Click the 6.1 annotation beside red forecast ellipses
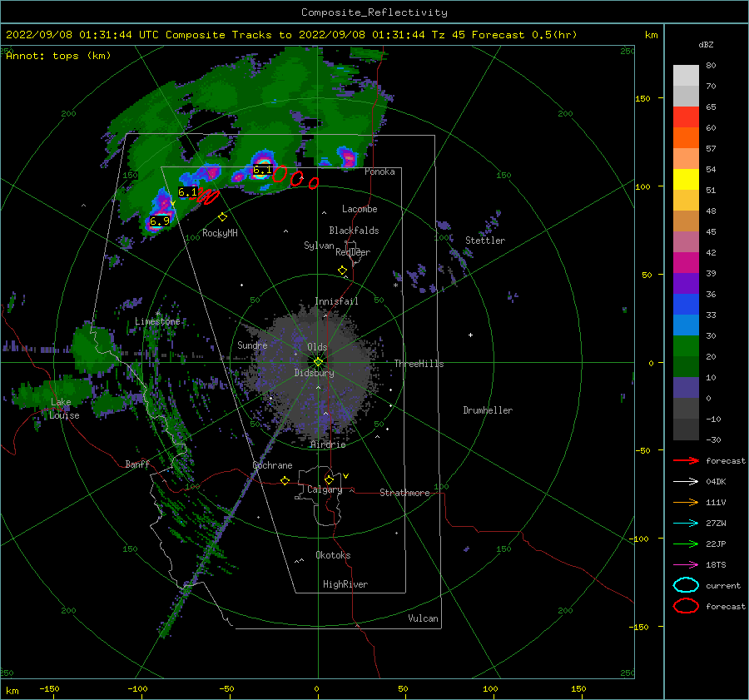This screenshot has height=700, width=749. coord(187,191)
